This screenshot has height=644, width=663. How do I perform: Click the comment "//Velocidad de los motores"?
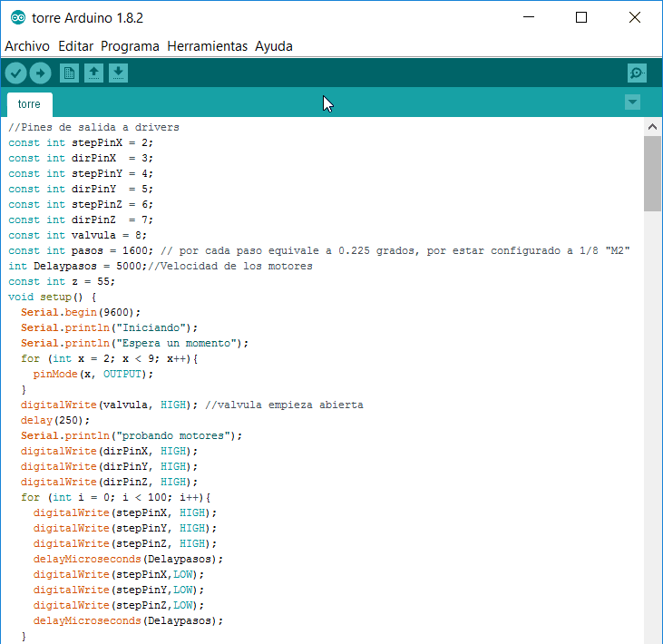(x=230, y=266)
